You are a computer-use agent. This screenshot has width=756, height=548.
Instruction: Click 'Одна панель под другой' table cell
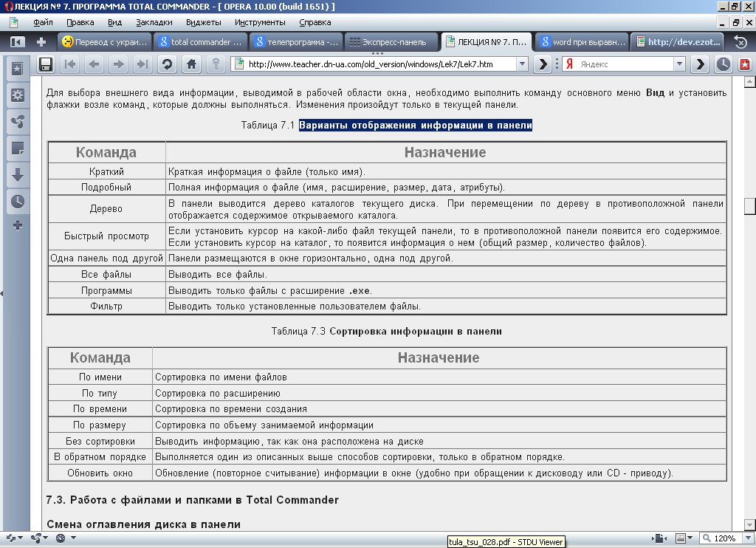(106, 258)
